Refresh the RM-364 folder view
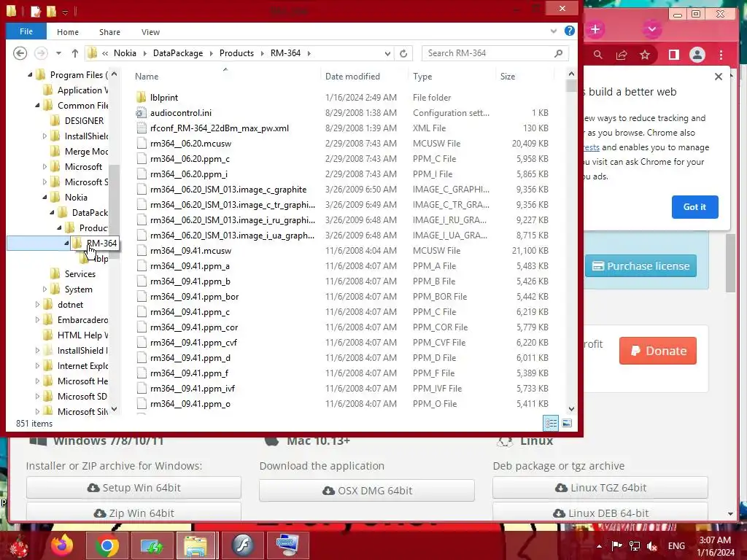 tap(403, 53)
